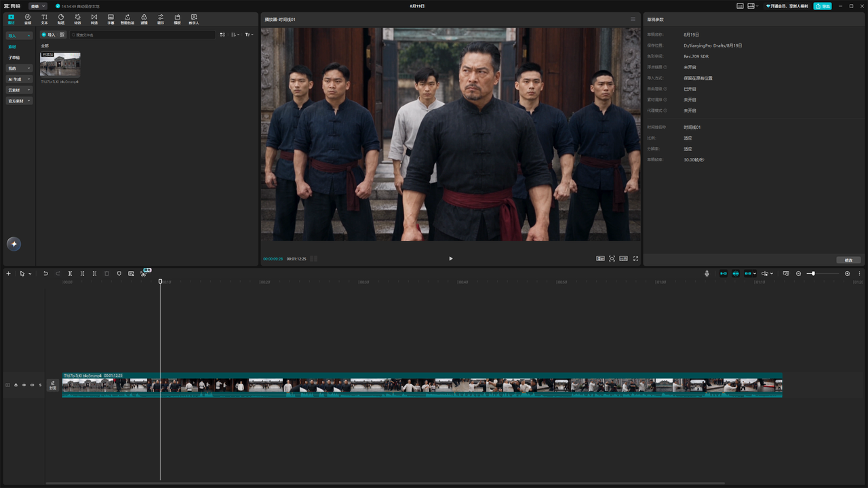This screenshot has height=488, width=868.
Task: Focus the 搜索文件名 search field
Action: pyautogui.click(x=142, y=35)
